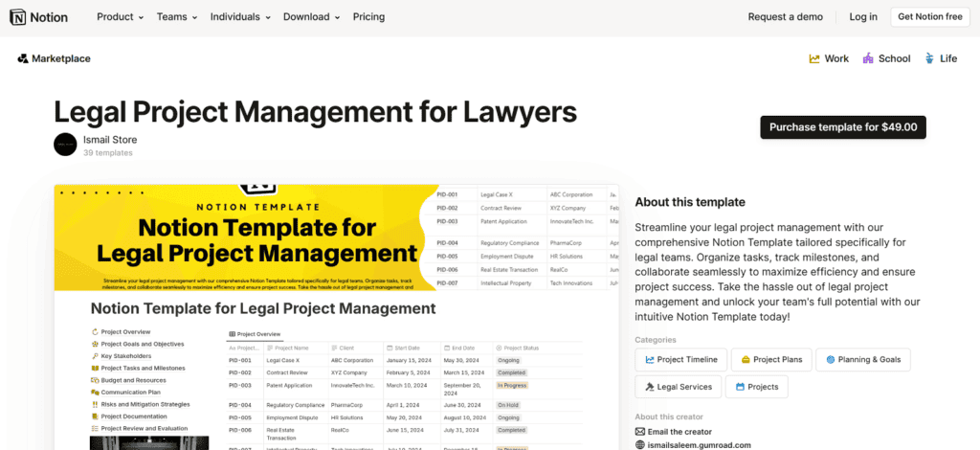
Task: Click the Planning & Goals globe icon
Action: coord(831,360)
